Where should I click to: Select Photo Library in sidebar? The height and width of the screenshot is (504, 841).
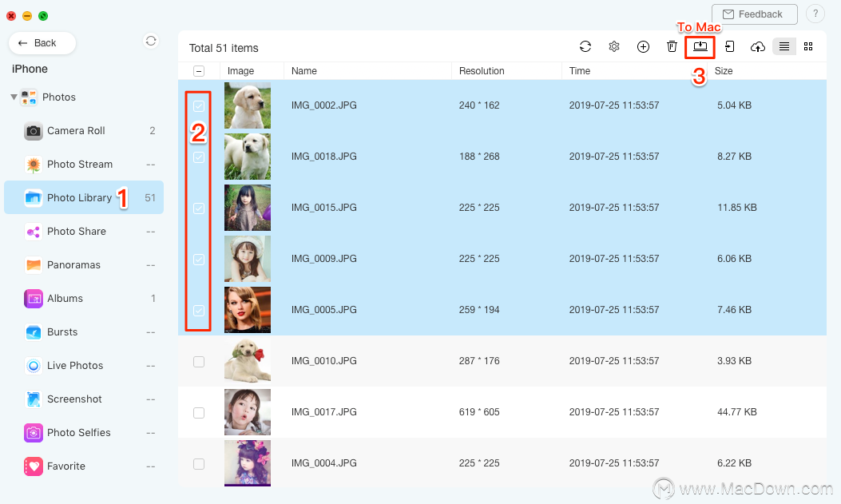click(84, 198)
